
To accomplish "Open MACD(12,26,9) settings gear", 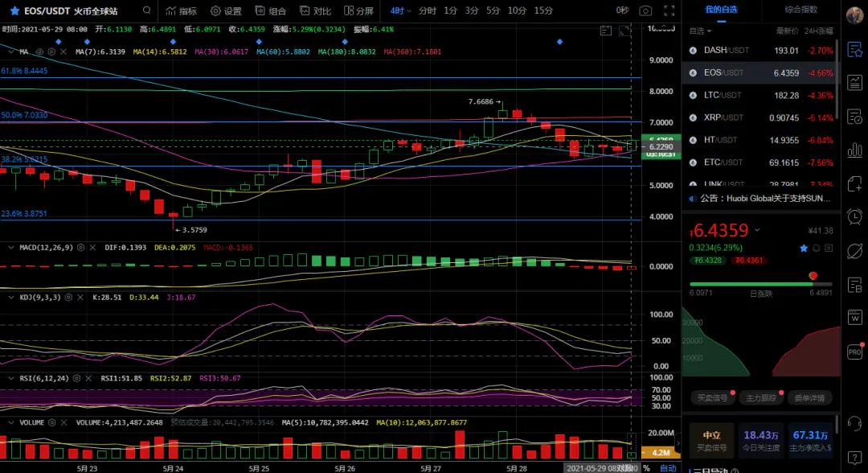I will click(x=81, y=248).
